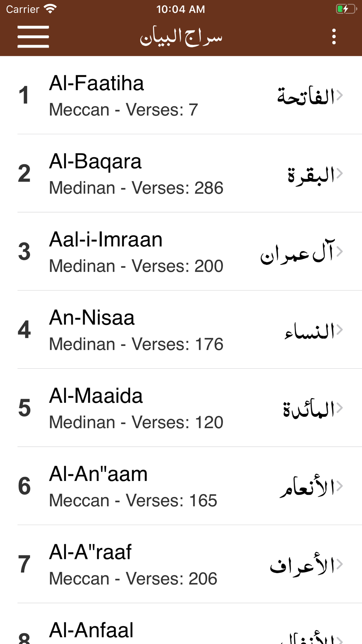The image size is (362, 644).
Task: Open the hamburger navigation menu
Action: click(33, 37)
